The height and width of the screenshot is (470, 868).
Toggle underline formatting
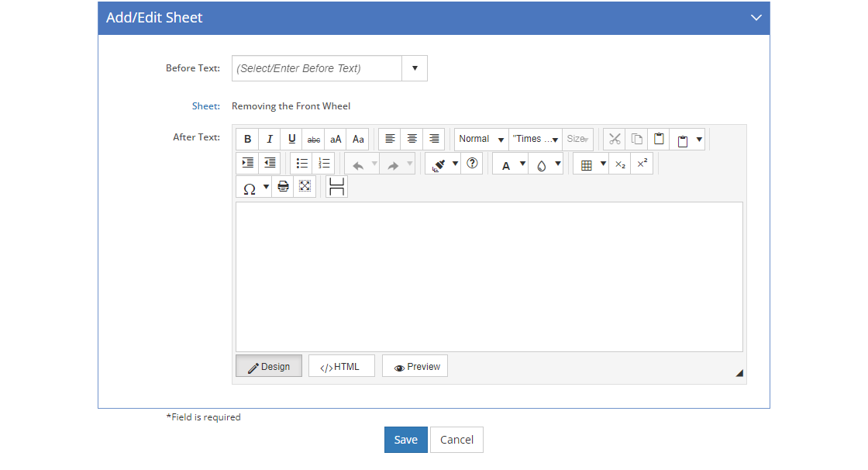[x=291, y=139]
